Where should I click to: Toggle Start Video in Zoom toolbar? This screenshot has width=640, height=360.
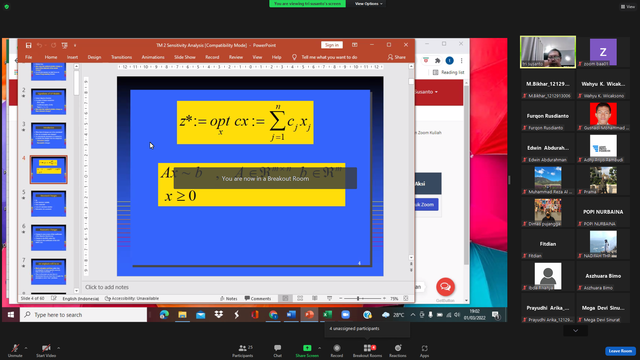[x=46, y=350]
